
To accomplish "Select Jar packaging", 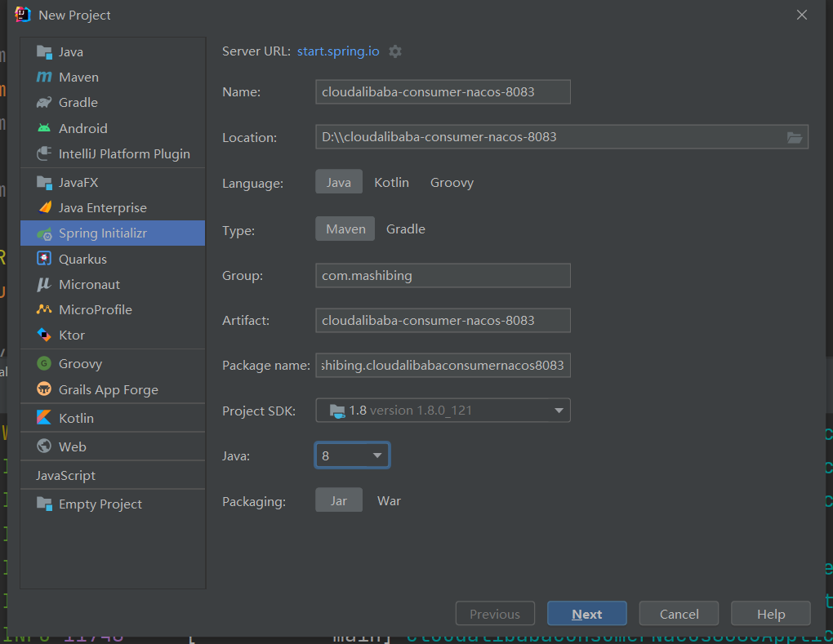I will click(339, 500).
